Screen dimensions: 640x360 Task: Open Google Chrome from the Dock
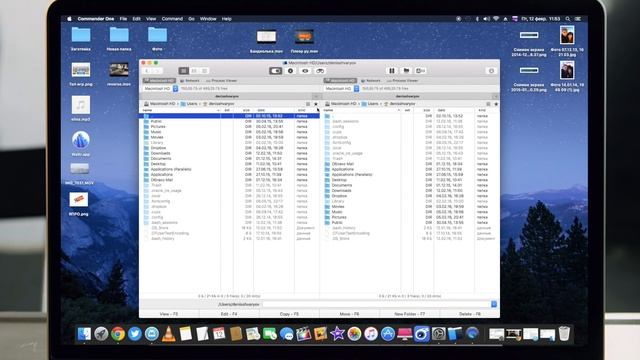tap(118, 334)
